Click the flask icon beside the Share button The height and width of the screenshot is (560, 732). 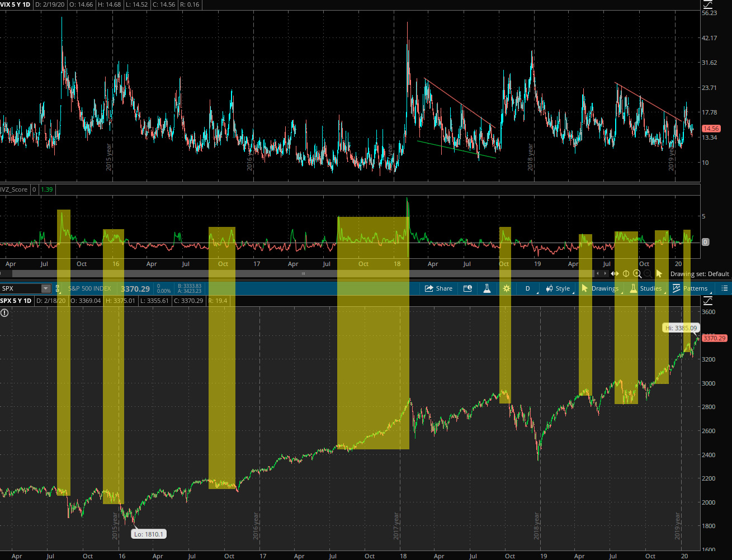(487, 288)
